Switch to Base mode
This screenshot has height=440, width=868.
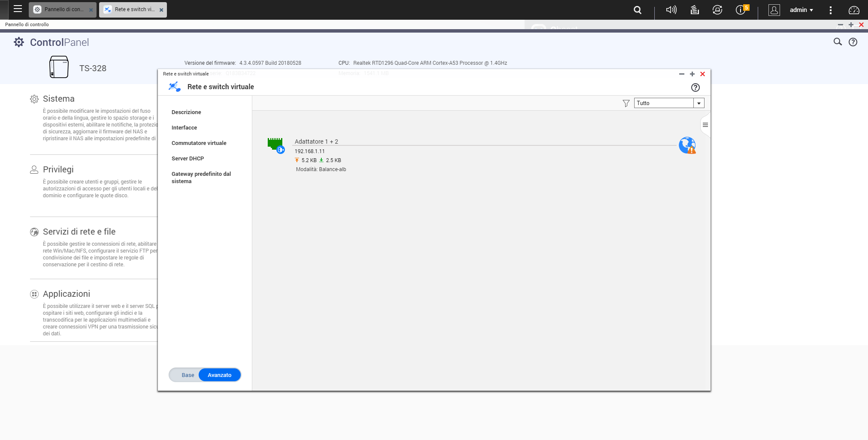click(188, 375)
